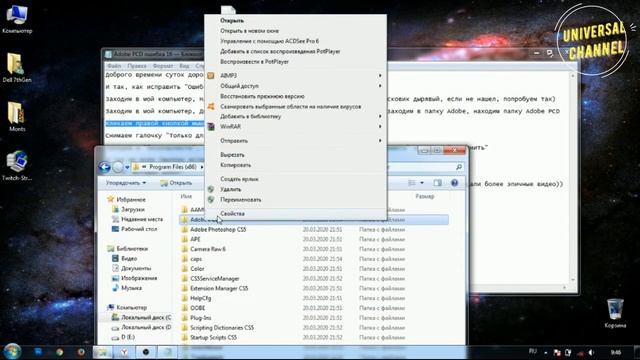
Task: Select Управление с помощью ACDSee Pro 6
Action: pyautogui.click(x=296, y=41)
